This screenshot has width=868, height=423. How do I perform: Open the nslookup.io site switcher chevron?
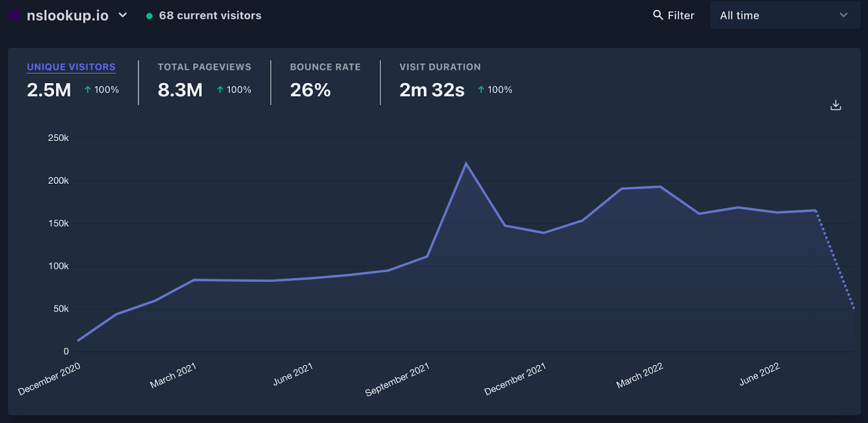pos(123,15)
